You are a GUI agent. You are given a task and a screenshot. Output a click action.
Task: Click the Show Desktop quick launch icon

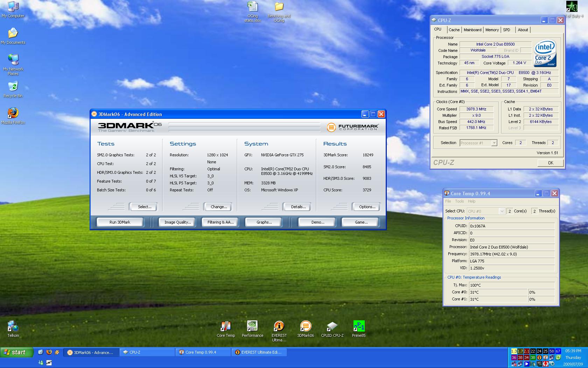tap(41, 352)
